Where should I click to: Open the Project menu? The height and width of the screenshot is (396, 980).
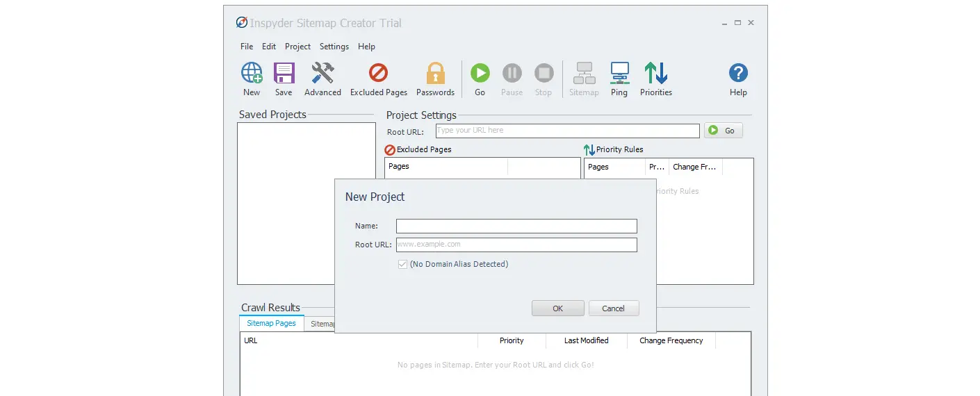pyautogui.click(x=297, y=47)
